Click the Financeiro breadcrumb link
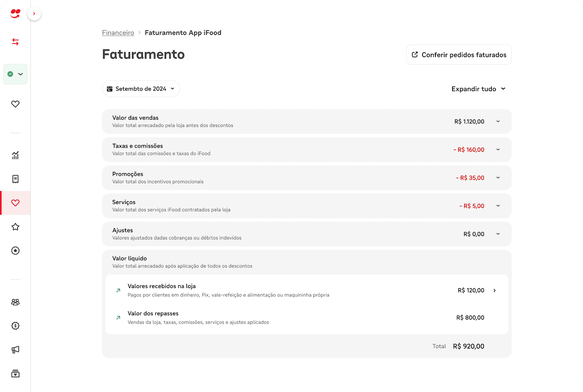 click(118, 33)
